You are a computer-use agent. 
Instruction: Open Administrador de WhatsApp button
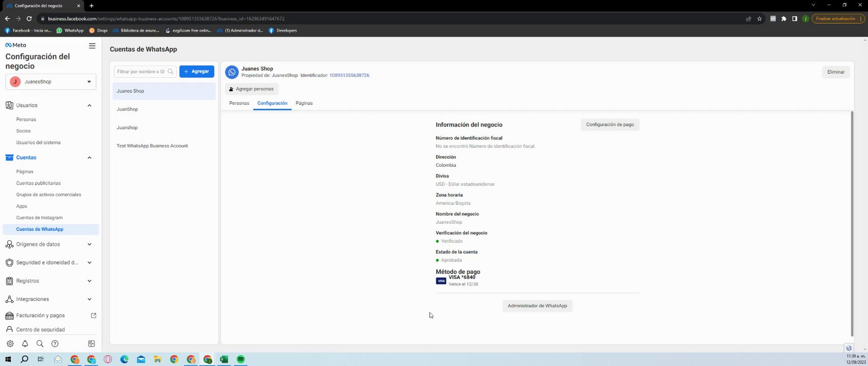click(537, 306)
